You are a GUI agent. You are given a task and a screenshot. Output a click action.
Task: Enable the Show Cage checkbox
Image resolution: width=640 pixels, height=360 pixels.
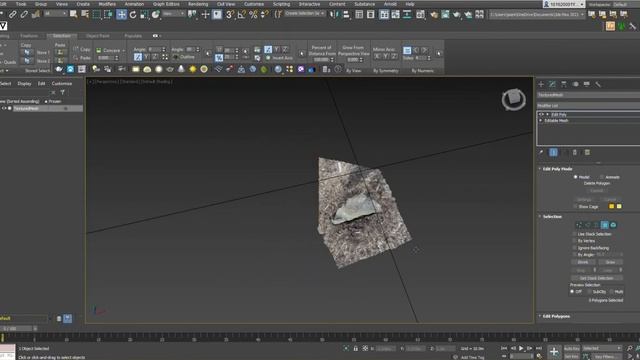pos(576,207)
